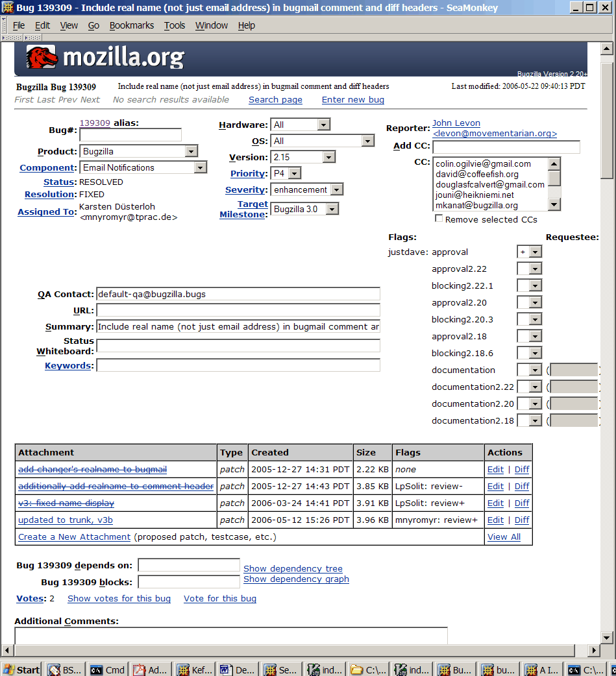Screen dimensions: 616x676
Task: Click Diff for the v3: fixed name display attachment
Action: coord(522,503)
